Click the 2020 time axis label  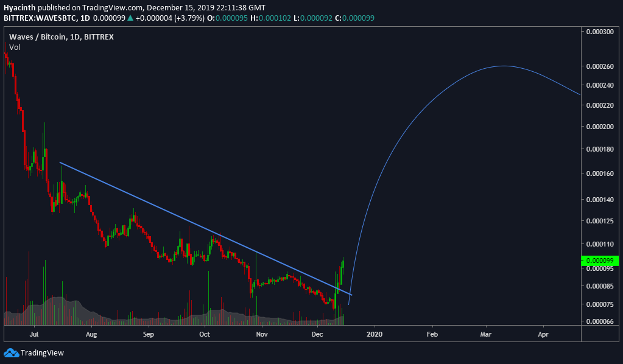point(375,334)
